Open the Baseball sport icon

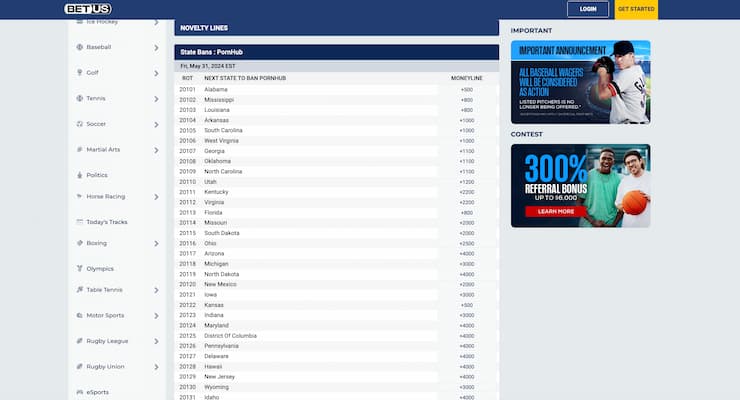coord(79,47)
